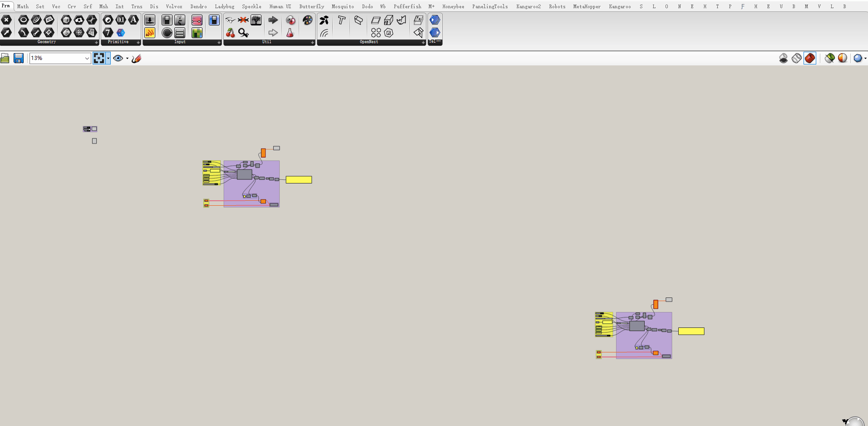The width and height of the screenshot is (868, 426).
Task: Toggle shaded red preview mode
Action: (x=810, y=58)
